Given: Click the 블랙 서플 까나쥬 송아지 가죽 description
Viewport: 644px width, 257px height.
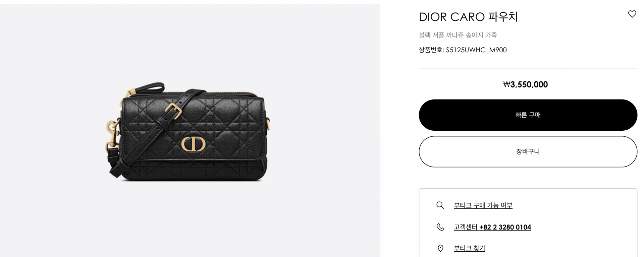Looking at the screenshot, I should [458, 35].
